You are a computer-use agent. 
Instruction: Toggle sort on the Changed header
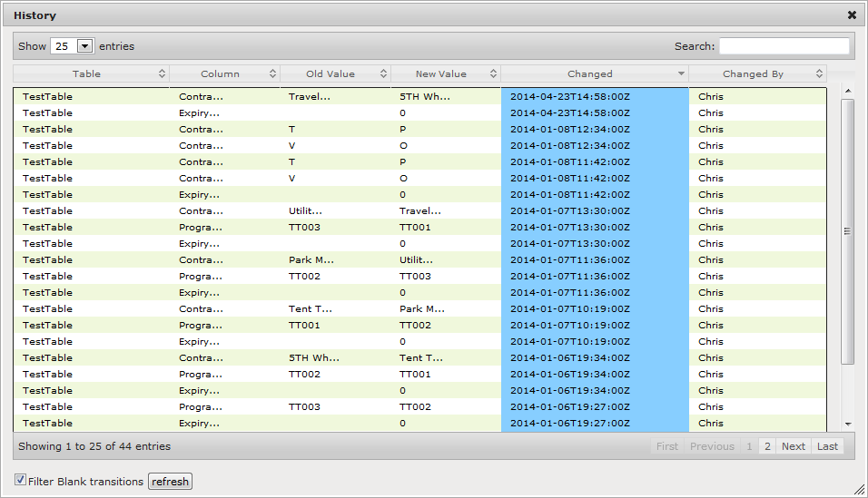click(595, 73)
